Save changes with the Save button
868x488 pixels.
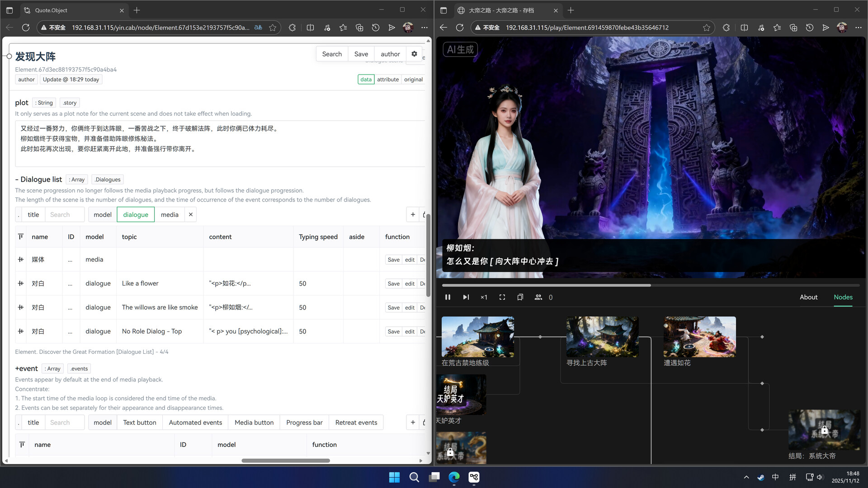point(361,54)
